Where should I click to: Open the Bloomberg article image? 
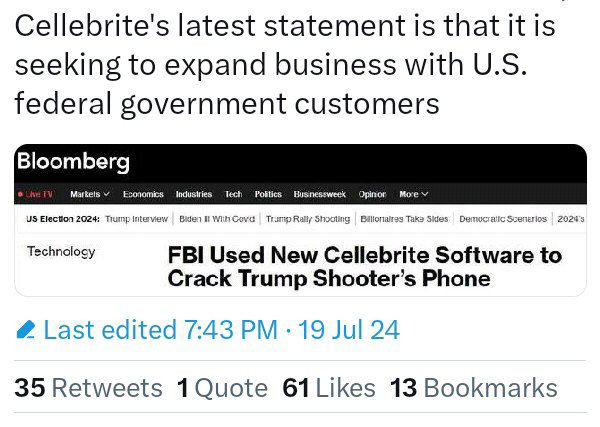pos(300,220)
